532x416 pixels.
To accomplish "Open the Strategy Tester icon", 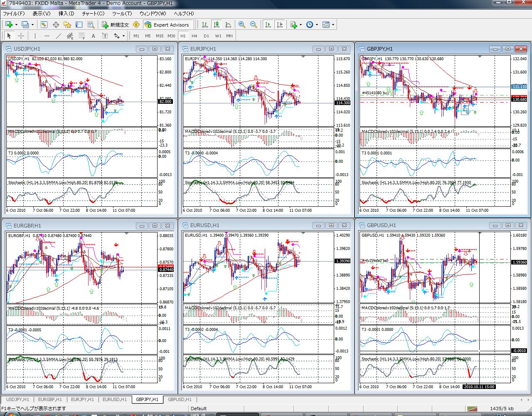I will [x=91, y=24].
